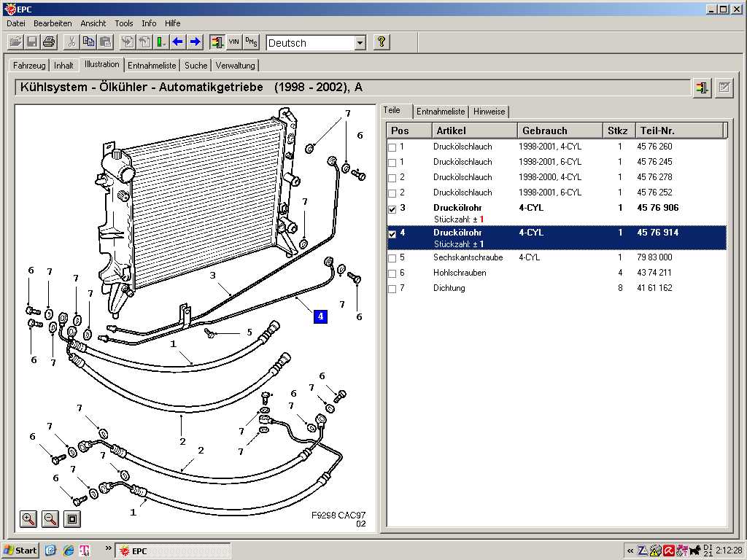
Task: Sort by the Artikel column header
Action: [474, 131]
